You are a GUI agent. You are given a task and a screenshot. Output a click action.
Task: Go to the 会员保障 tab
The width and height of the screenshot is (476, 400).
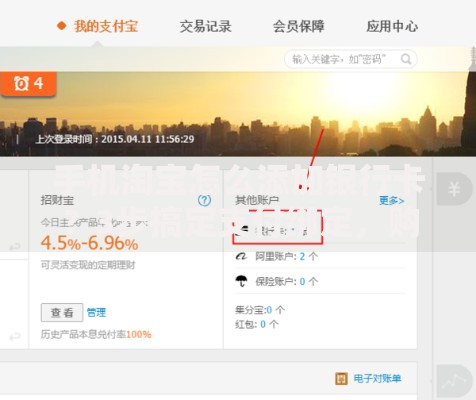[x=298, y=26]
